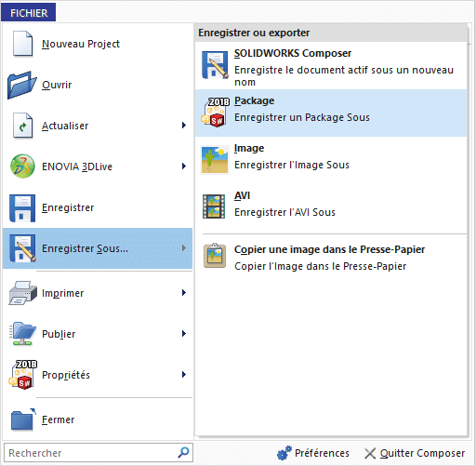
Task: Choose the Fermer menu entry
Action: click(x=98, y=419)
